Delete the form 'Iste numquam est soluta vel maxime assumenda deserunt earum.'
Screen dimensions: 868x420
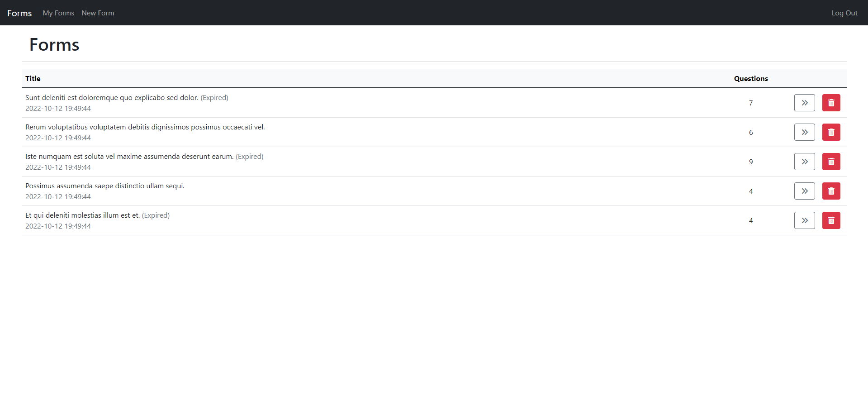point(831,162)
